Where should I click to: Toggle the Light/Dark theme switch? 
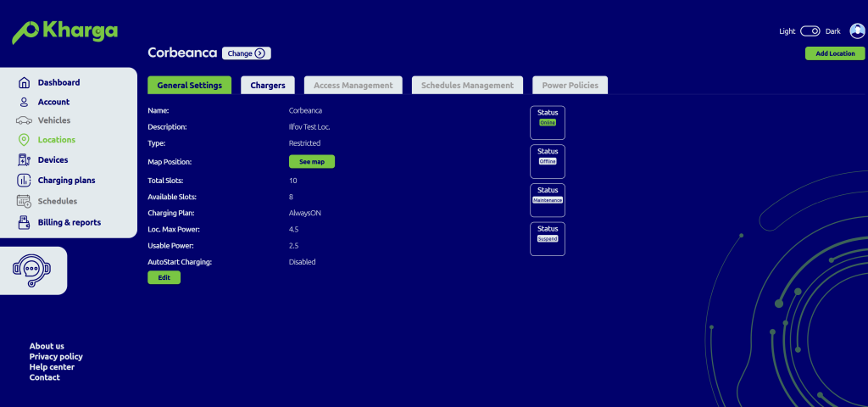pyautogui.click(x=810, y=31)
